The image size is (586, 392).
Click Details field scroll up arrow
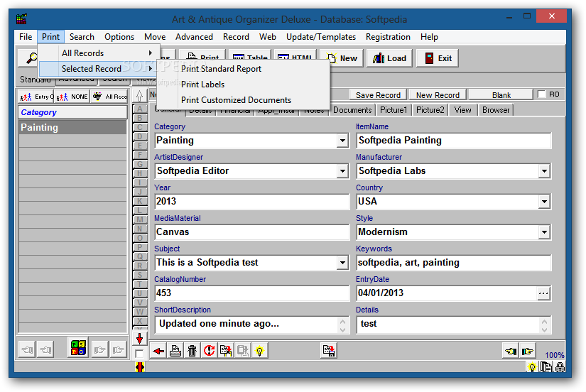click(x=544, y=322)
